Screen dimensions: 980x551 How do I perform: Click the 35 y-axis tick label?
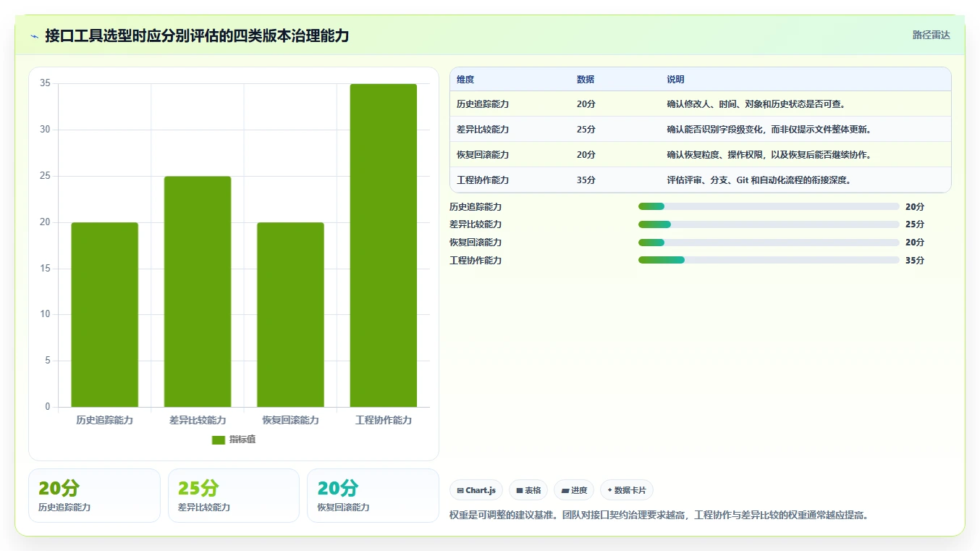45,83
